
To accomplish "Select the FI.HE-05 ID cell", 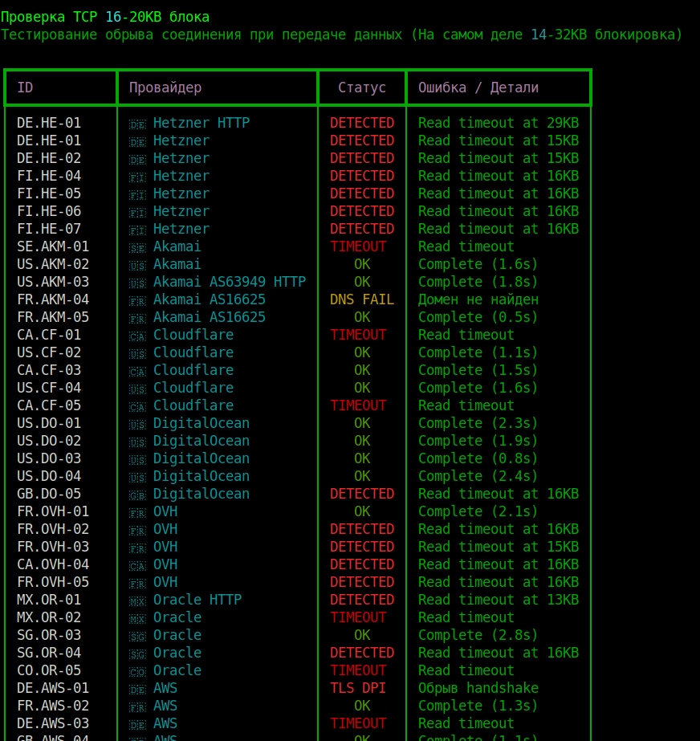I will point(49,193).
